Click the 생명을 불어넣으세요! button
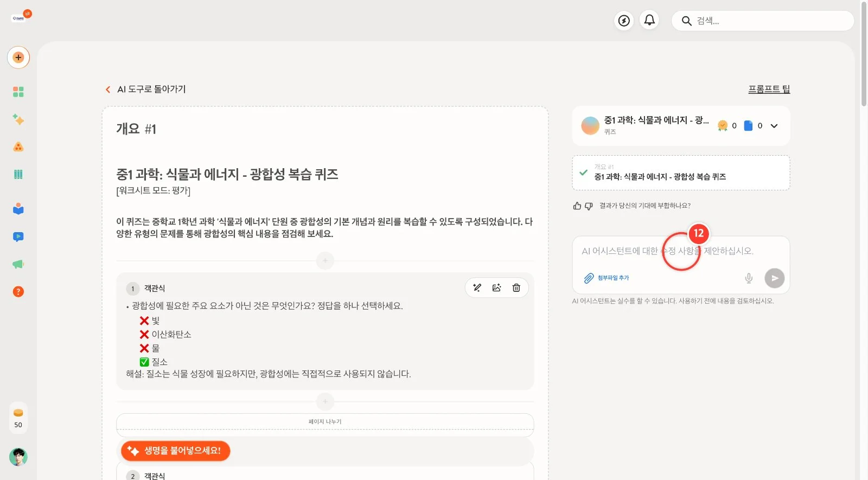868x480 pixels. coord(175,451)
